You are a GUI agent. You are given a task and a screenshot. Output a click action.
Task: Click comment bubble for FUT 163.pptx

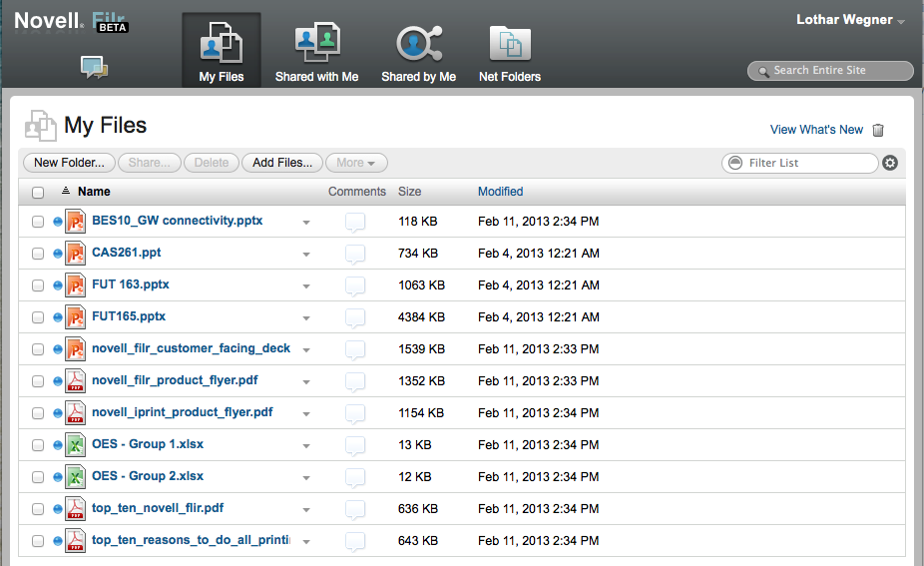pyautogui.click(x=355, y=286)
